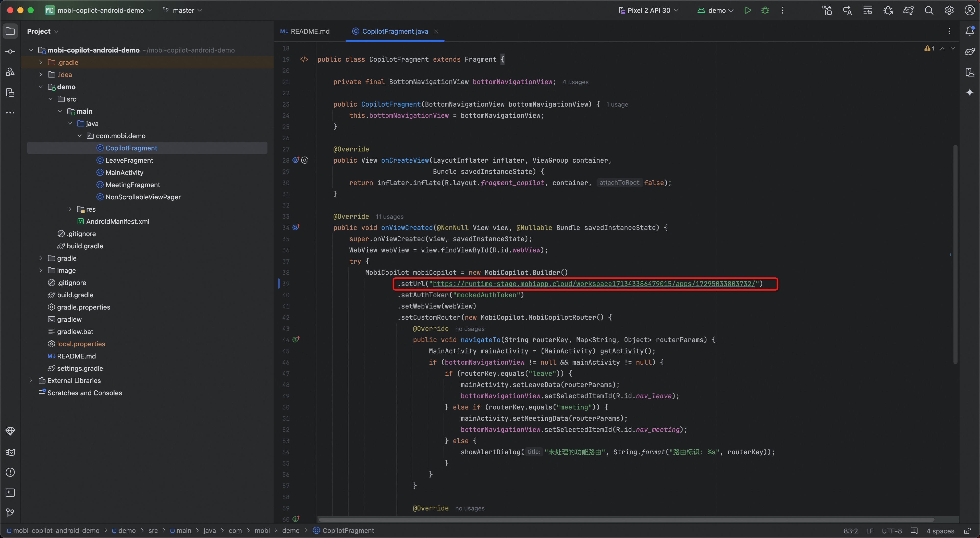Expand External Libraries node
Image resolution: width=980 pixels, height=538 pixels.
coord(31,381)
